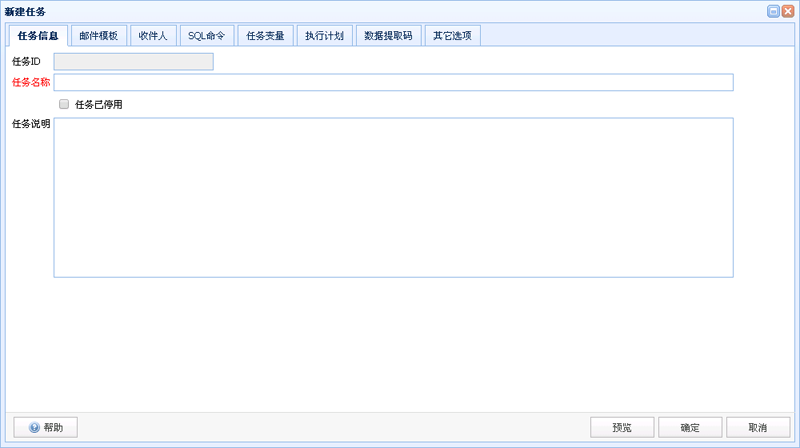This screenshot has height=448, width=800.
Task: Click inside the 任务说明 text area
Action: pos(393,197)
